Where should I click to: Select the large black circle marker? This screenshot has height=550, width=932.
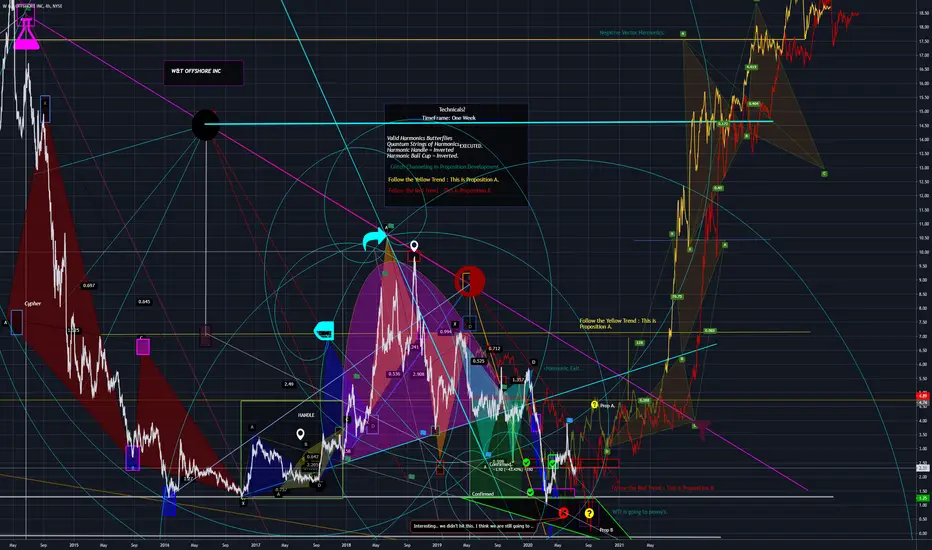(x=206, y=125)
